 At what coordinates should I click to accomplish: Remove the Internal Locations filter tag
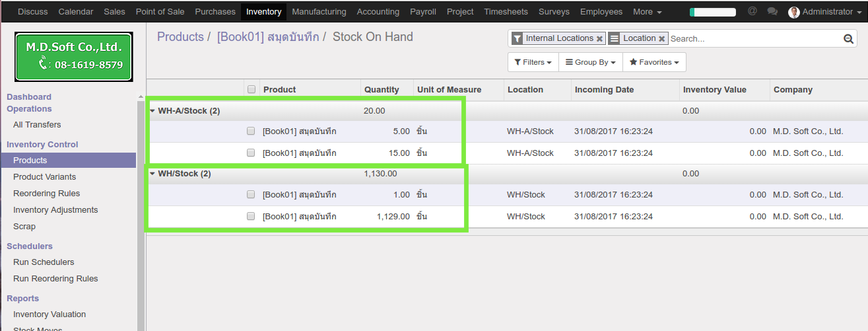[x=599, y=39]
